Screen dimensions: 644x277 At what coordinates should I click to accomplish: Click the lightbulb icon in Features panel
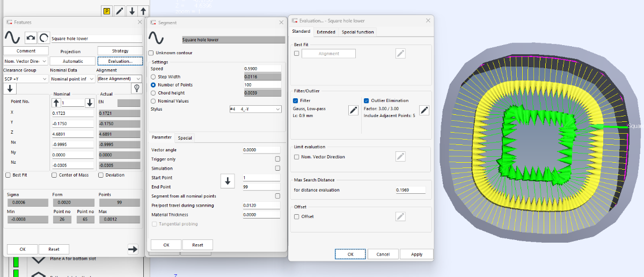(x=136, y=88)
